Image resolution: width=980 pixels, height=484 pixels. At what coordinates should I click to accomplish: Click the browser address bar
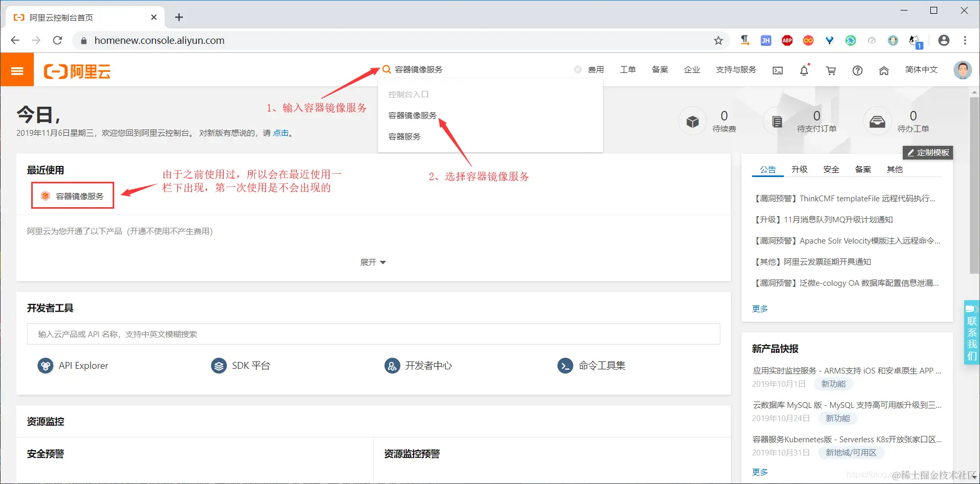click(x=402, y=40)
